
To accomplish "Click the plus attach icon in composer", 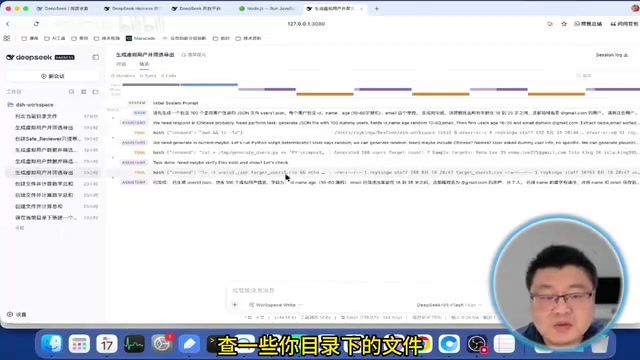I will (x=235, y=305).
